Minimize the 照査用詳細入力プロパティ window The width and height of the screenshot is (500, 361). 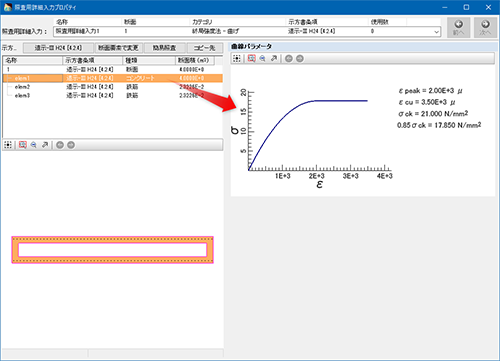pos(445,7)
